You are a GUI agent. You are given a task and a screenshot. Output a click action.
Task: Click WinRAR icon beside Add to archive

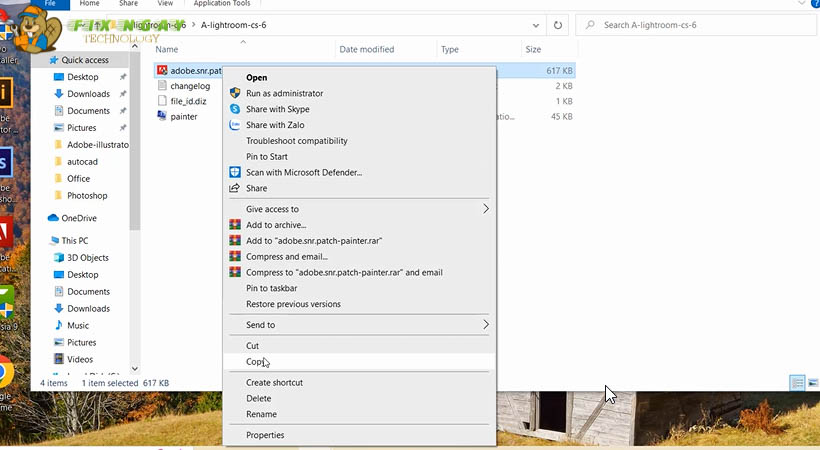[235, 225]
